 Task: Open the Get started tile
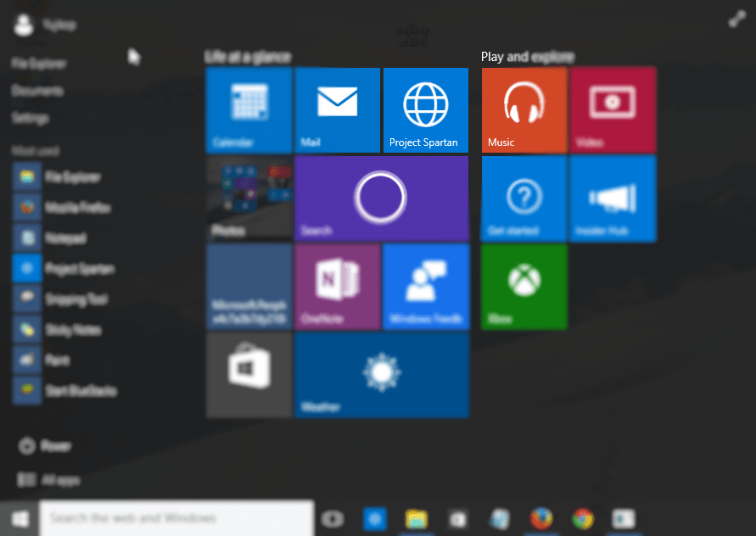524,198
